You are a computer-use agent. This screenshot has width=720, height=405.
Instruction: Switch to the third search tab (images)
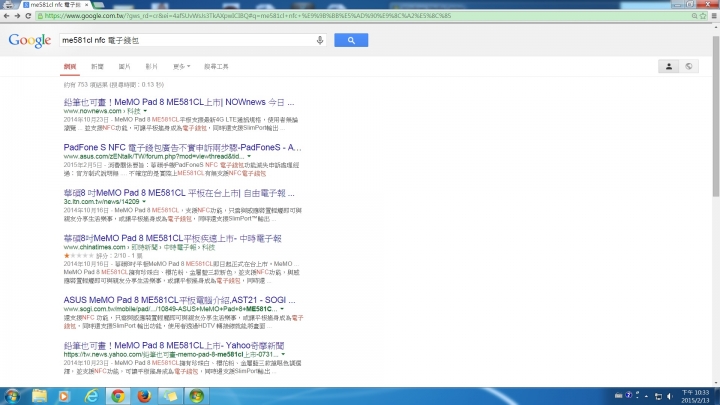point(124,67)
